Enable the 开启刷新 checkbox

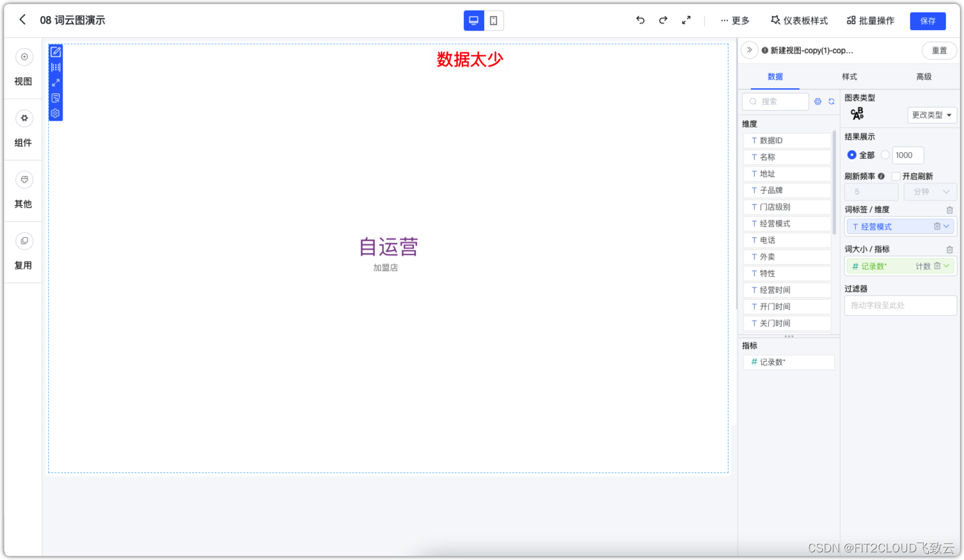[x=896, y=176]
